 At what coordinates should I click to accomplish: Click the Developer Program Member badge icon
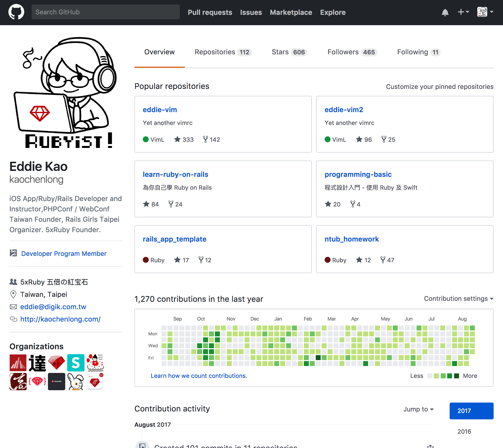pos(13,253)
